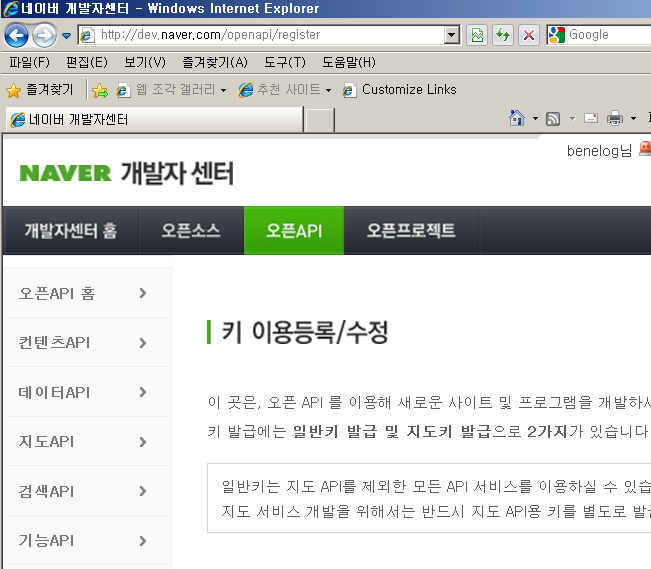Expand the 웹 조각 갤러리 dropdown arrow
This screenshot has height=569, width=651.
223,90
